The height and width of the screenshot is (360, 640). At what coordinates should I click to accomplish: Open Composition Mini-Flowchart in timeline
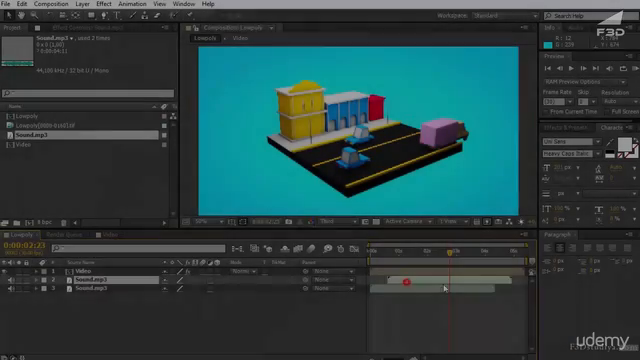237,249
